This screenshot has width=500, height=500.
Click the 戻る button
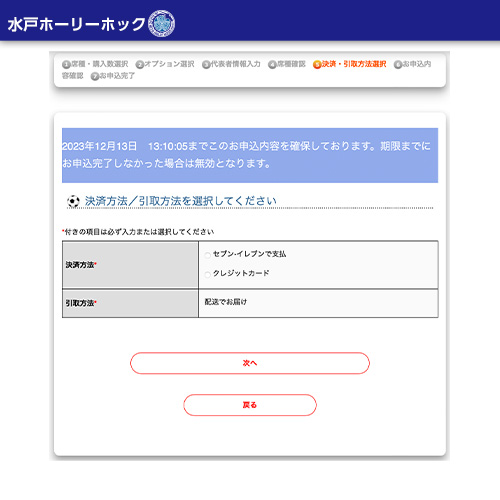click(x=250, y=405)
